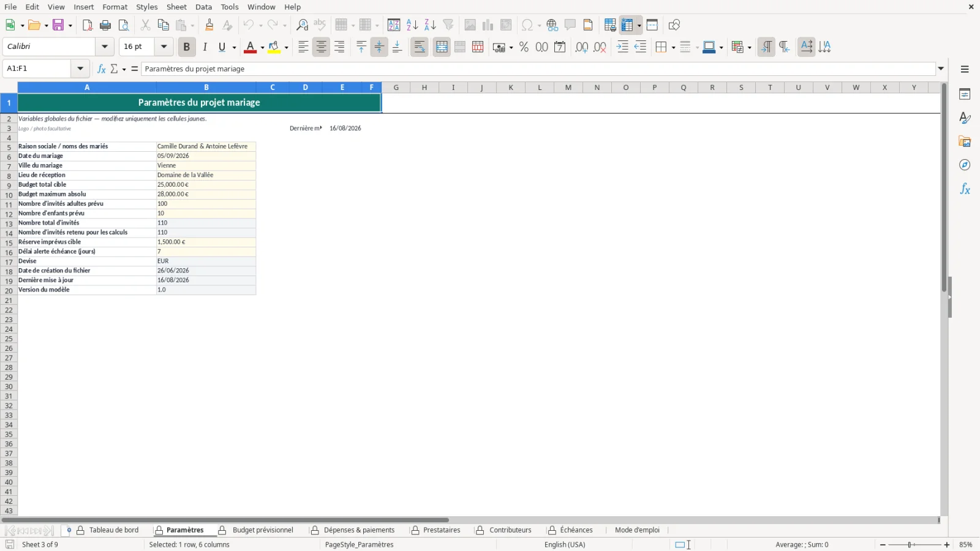Expand the formula bar

pyautogui.click(x=941, y=69)
